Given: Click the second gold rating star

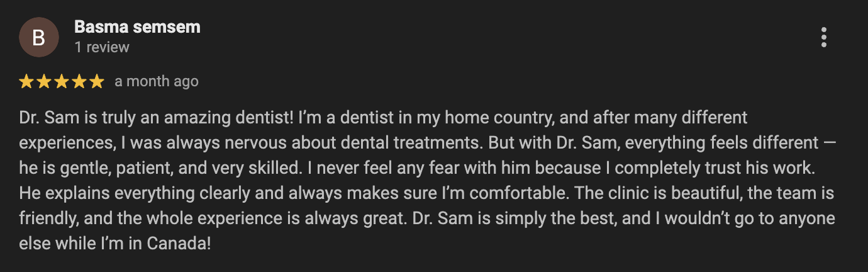Looking at the screenshot, I should coord(44,81).
